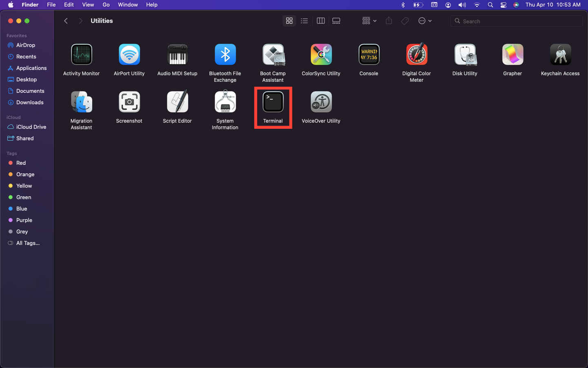
Task: Click All Tags in the sidebar
Action: pos(27,243)
